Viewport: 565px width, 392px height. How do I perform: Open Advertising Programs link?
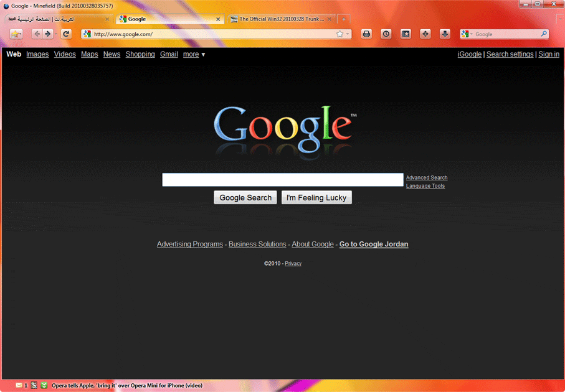(x=190, y=244)
